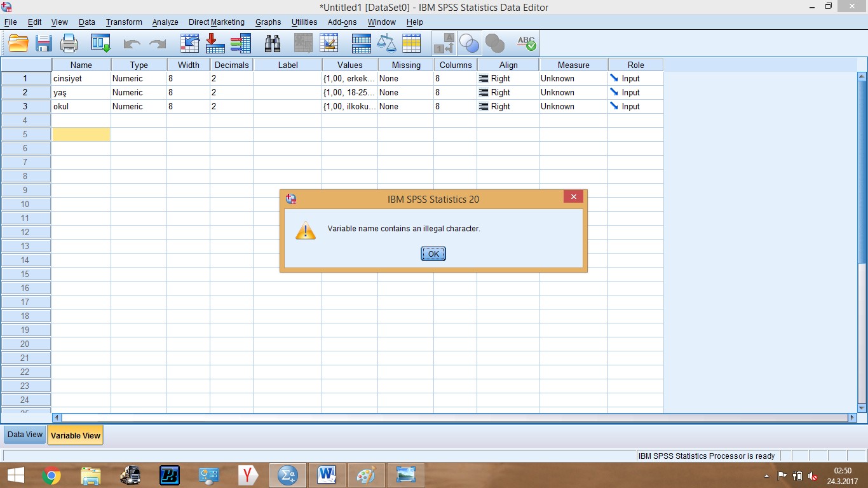Click the Undo arrow icon
Viewport: 868px width, 488px height.
click(132, 44)
